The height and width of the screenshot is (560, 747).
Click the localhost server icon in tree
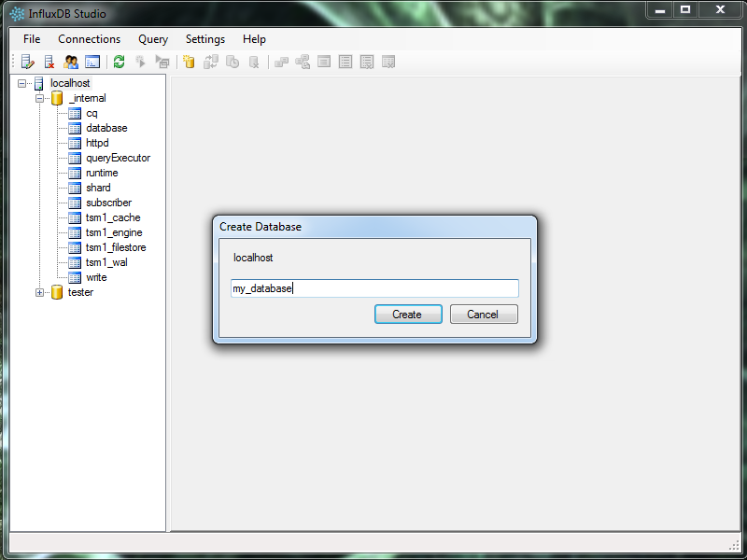[x=39, y=83]
